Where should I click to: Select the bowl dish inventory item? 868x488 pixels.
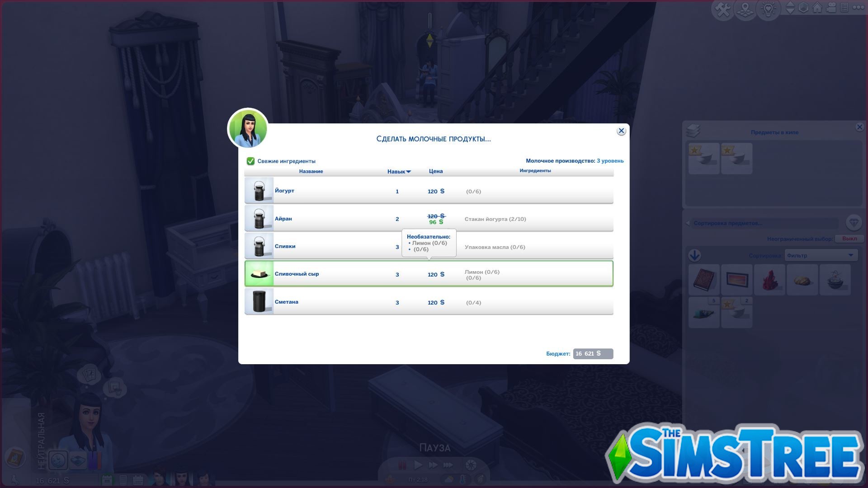[x=835, y=280]
